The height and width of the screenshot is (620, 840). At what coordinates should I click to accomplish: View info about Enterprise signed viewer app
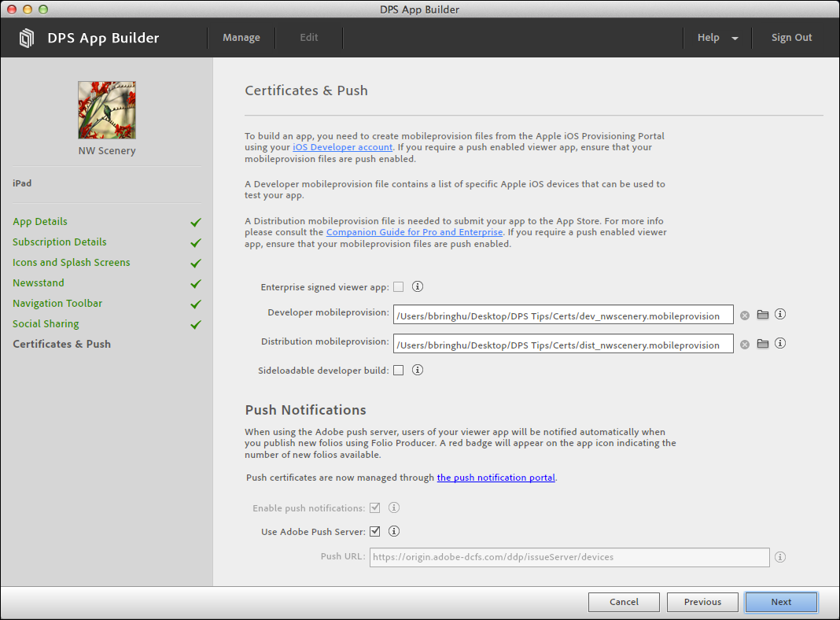418,286
